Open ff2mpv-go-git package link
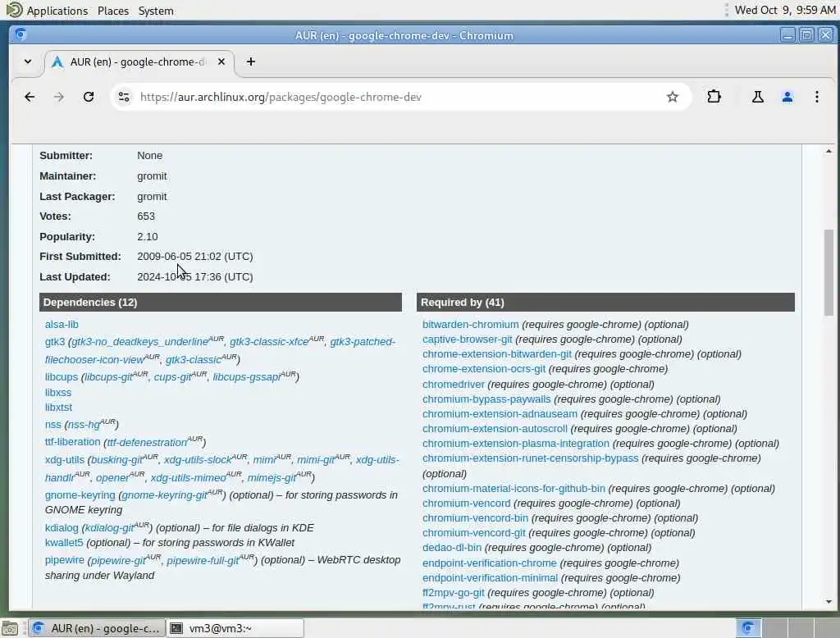The height and width of the screenshot is (638, 840). (453, 593)
